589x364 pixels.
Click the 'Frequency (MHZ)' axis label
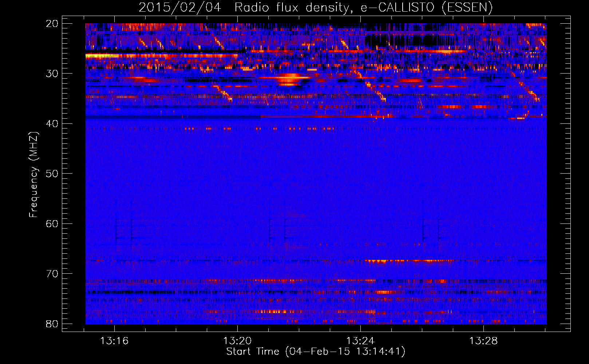(x=33, y=175)
